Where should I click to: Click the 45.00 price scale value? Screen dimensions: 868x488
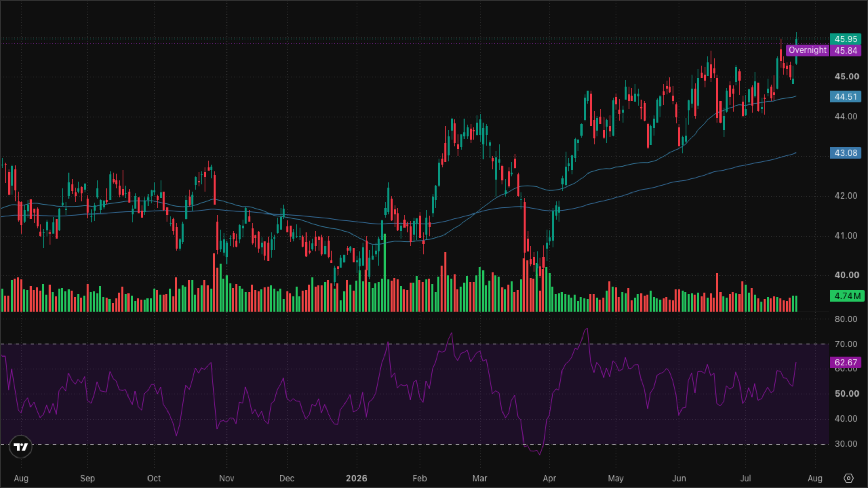847,76
